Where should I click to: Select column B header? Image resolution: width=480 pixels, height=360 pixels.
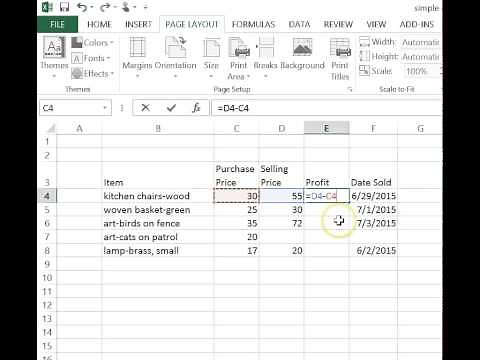pyautogui.click(x=158, y=128)
